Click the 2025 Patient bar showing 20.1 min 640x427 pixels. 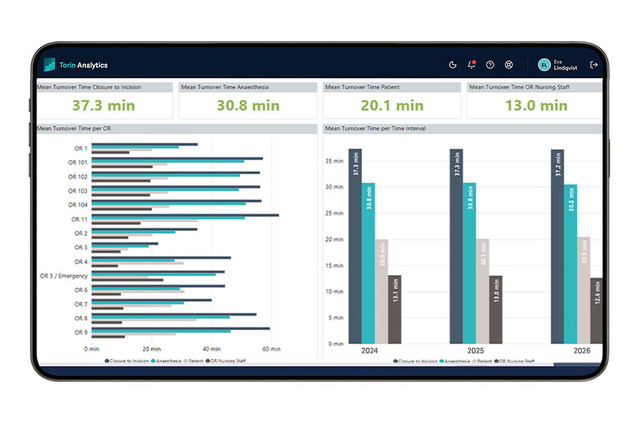pyautogui.click(x=482, y=291)
